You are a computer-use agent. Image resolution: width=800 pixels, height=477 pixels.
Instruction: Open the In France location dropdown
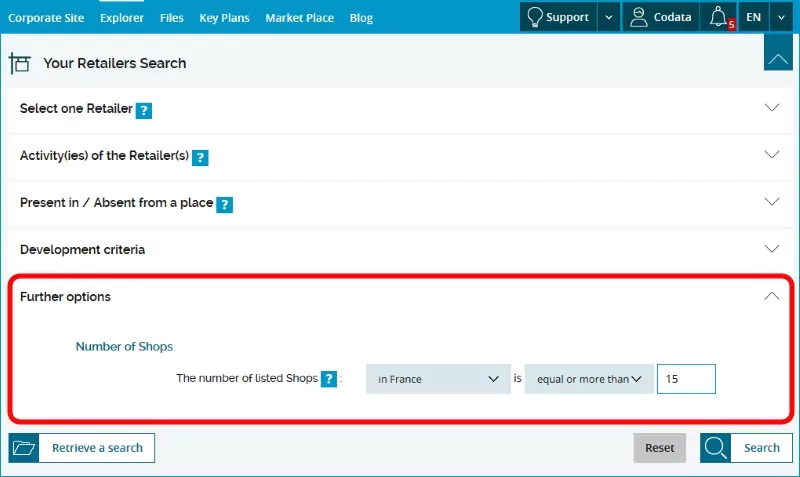(438, 379)
